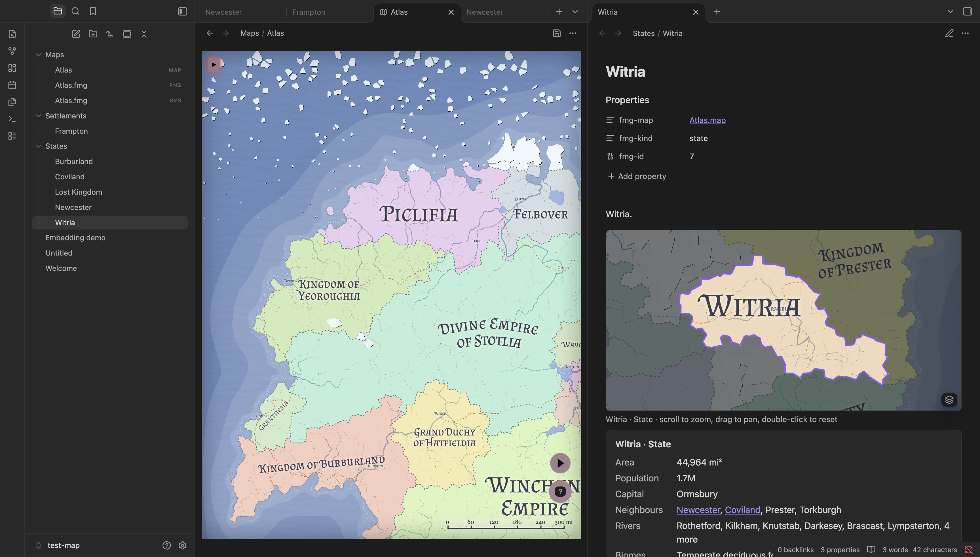Open templates ribbon icon

[x=12, y=102]
